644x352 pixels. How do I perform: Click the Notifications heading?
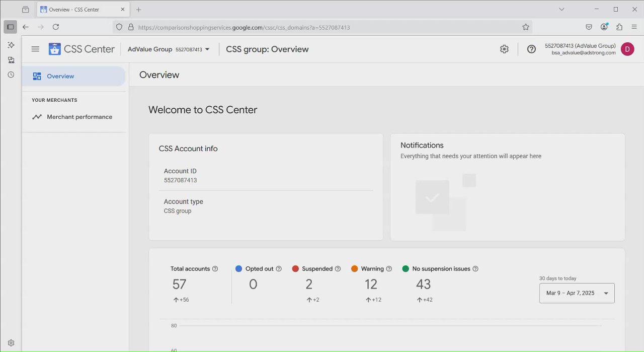pos(422,145)
